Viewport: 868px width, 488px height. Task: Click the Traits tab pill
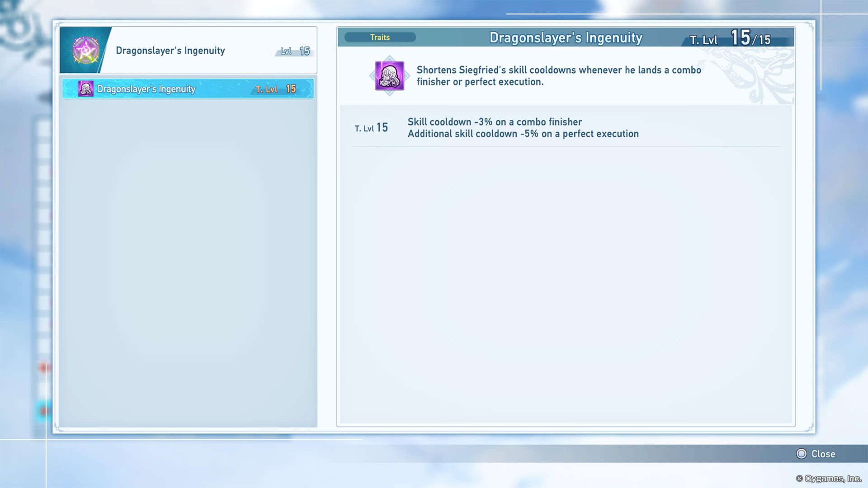coord(380,38)
